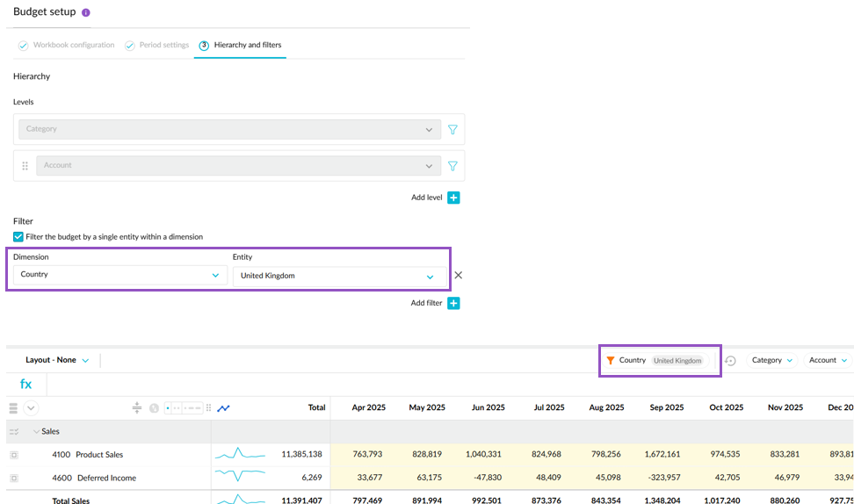Click the sparkline trend chart icon
The width and height of the screenshot is (854, 504).
[223, 407]
